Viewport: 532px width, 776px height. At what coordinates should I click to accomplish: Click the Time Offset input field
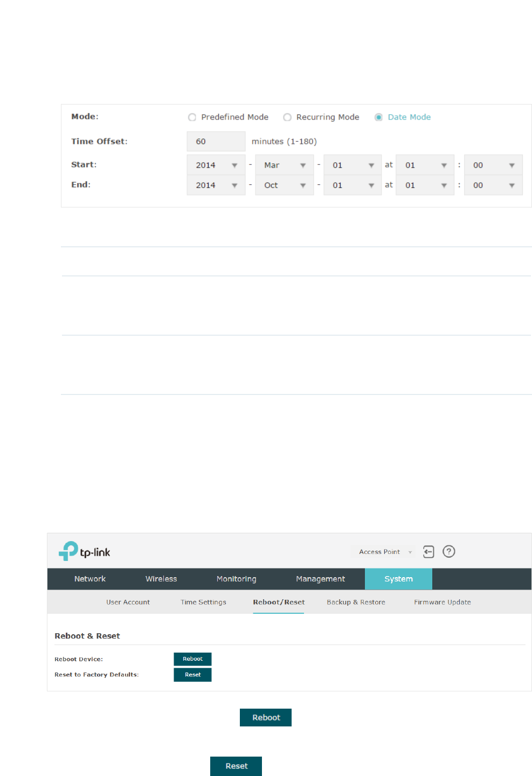216,141
